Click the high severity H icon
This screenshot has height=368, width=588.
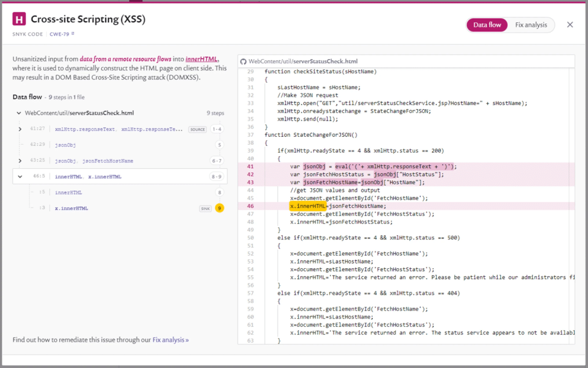(20, 20)
